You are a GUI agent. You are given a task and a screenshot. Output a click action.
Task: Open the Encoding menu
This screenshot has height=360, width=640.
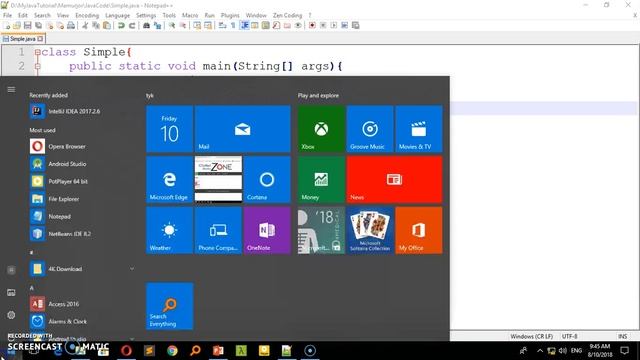87,15
